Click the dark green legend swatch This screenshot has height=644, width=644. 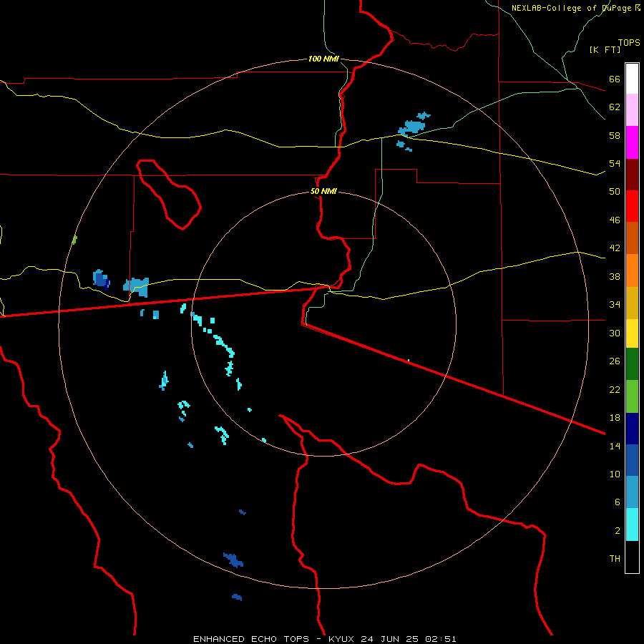[x=632, y=364]
